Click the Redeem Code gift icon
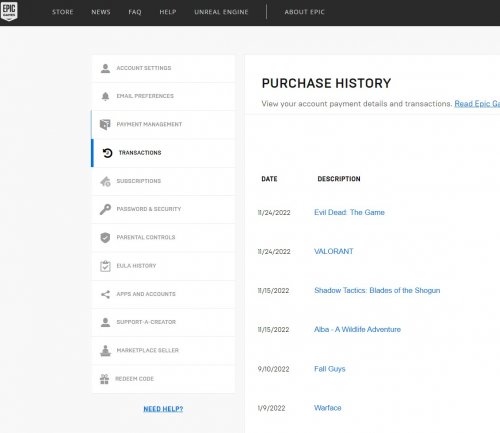Viewport: 500px width, 433px height. 104,379
